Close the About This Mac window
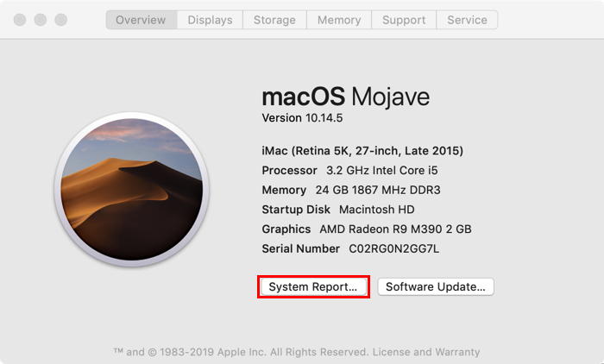The image size is (604, 364). pyautogui.click(x=20, y=20)
